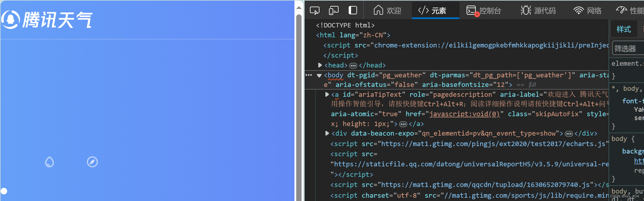Select the chrome-extension script line
Screen dimensions: 644x201
tap(466, 45)
